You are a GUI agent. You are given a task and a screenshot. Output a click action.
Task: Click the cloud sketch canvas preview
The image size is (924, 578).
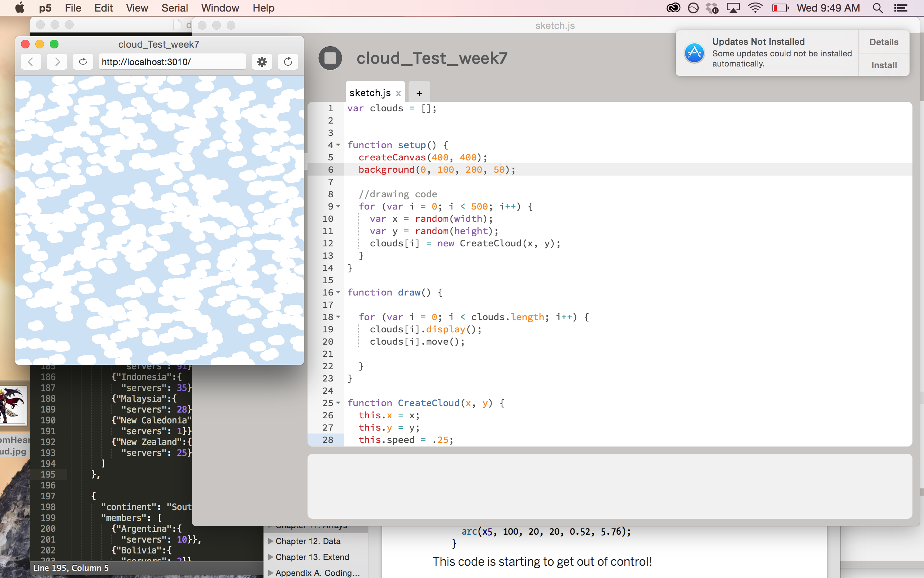pyautogui.click(x=160, y=220)
